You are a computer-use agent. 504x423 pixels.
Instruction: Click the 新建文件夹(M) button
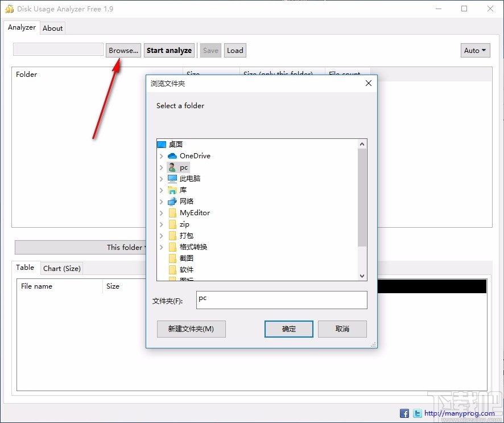(x=191, y=328)
